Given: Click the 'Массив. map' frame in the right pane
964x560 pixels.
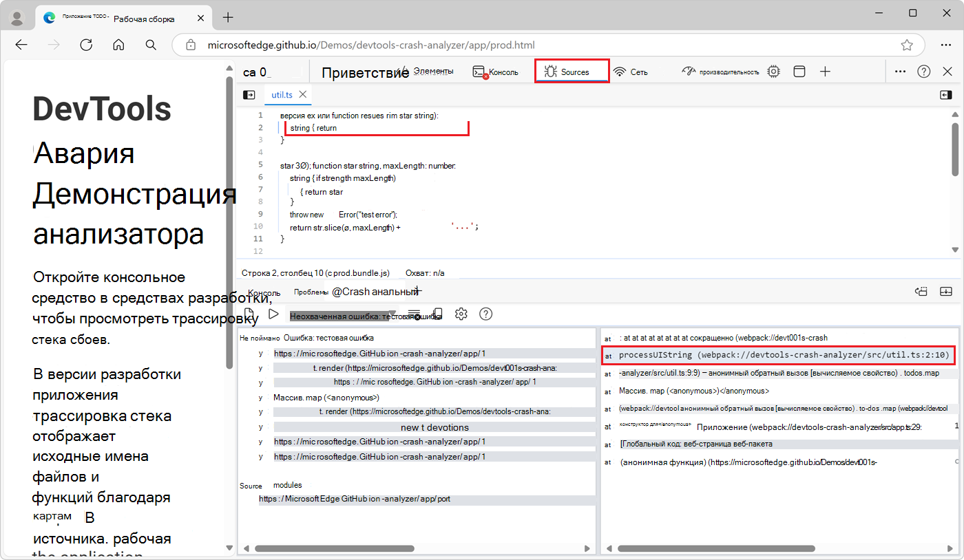Looking at the screenshot, I should (694, 391).
